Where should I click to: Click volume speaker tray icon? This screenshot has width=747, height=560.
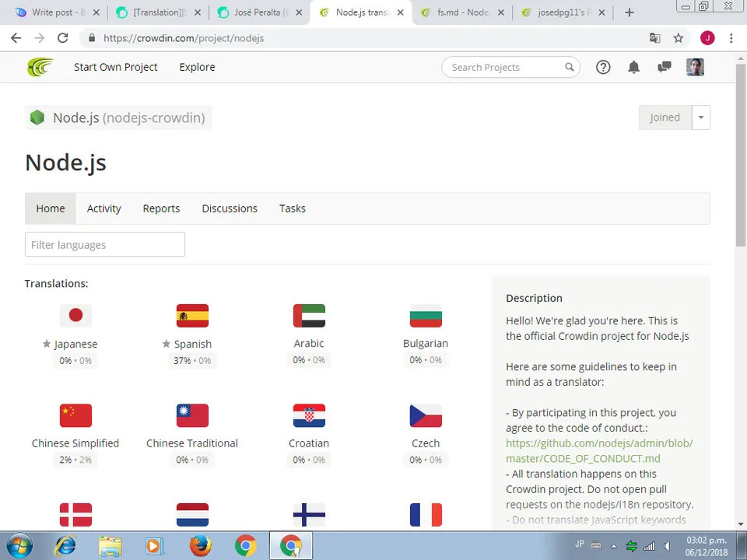coord(667,546)
